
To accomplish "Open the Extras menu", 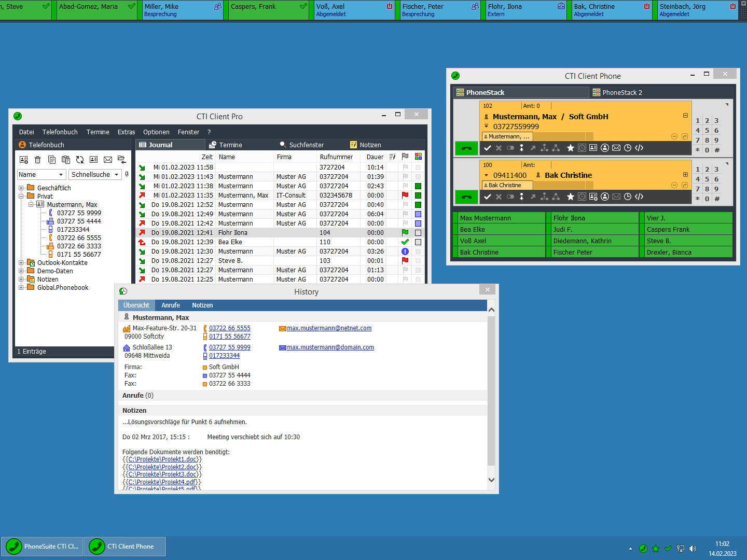I will point(126,132).
